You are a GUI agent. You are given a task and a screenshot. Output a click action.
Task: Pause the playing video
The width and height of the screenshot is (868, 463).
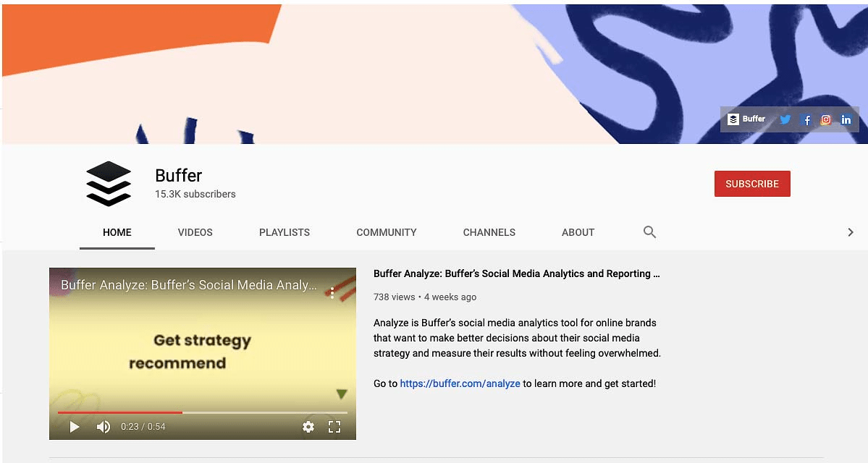pyautogui.click(x=73, y=427)
